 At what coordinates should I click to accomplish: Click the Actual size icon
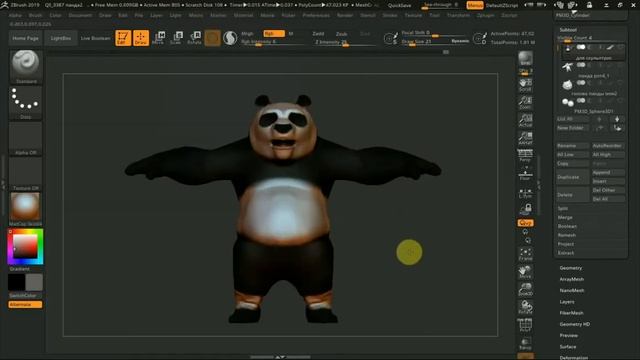525,120
